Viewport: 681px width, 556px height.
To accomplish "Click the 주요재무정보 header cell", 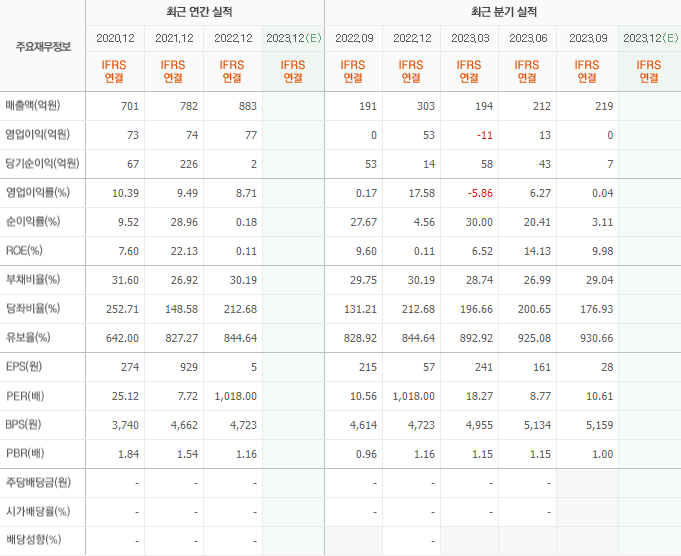I will tap(43, 46).
